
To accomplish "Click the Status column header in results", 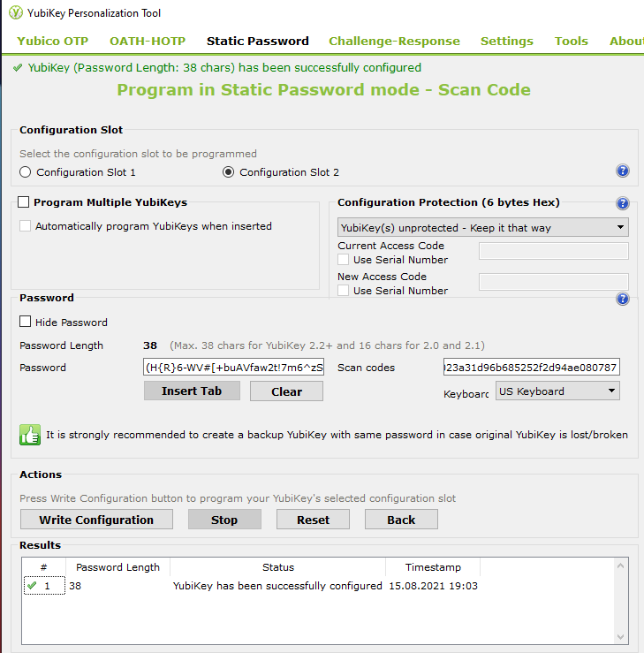I will pos(278,566).
